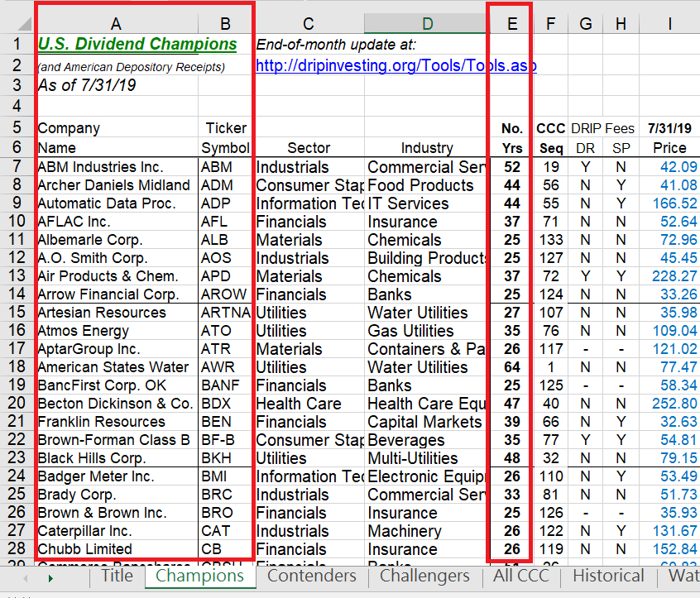The width and height of the screenshot is (700, 598).
Task: Click the 64 years cell for American States Water
Action: 512,367
